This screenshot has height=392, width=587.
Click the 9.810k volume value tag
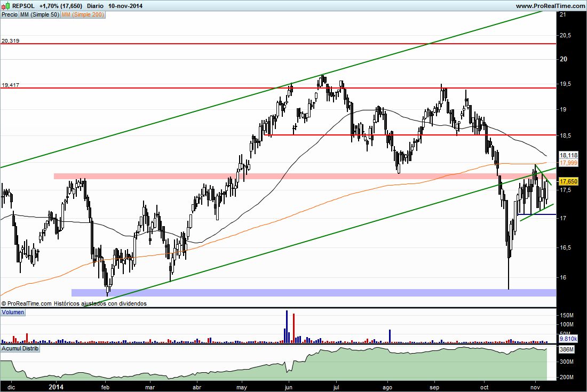(568, 339)
